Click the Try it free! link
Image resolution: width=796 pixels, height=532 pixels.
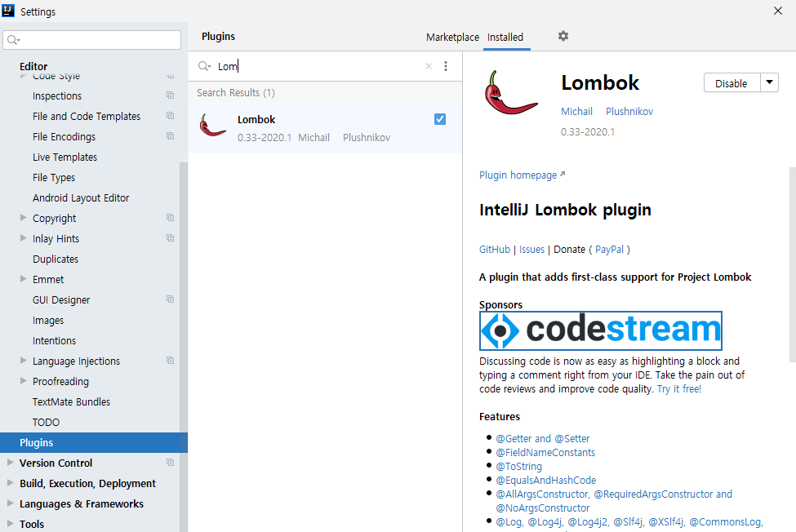[679, 389]
